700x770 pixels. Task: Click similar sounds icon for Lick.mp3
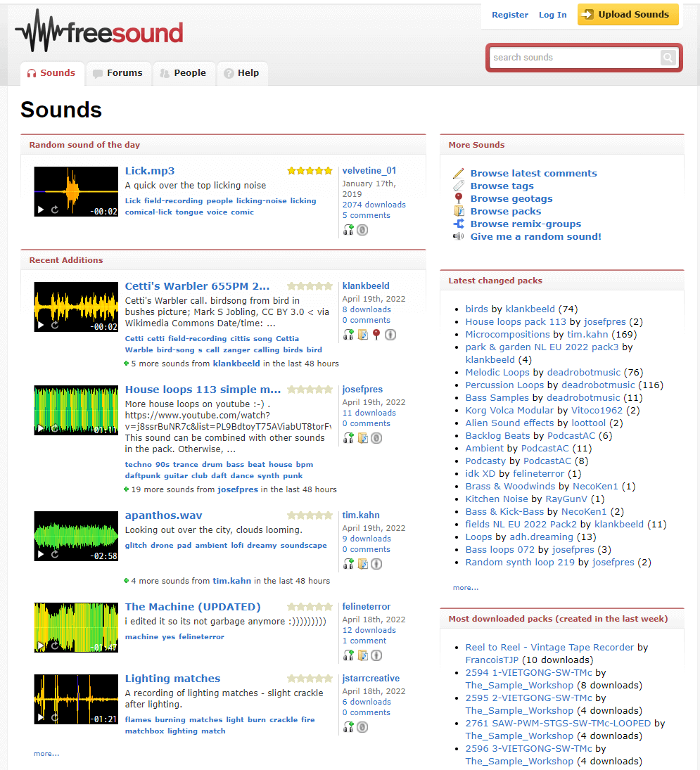click(348, 230)
